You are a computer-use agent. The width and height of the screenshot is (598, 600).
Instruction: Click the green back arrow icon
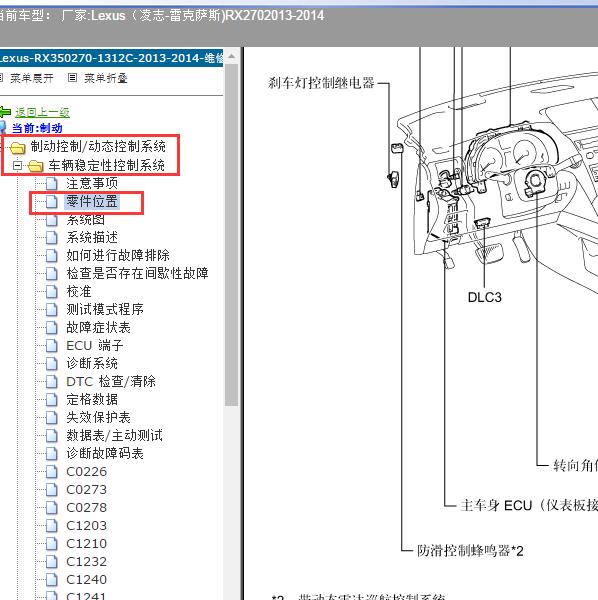point(5,112)
